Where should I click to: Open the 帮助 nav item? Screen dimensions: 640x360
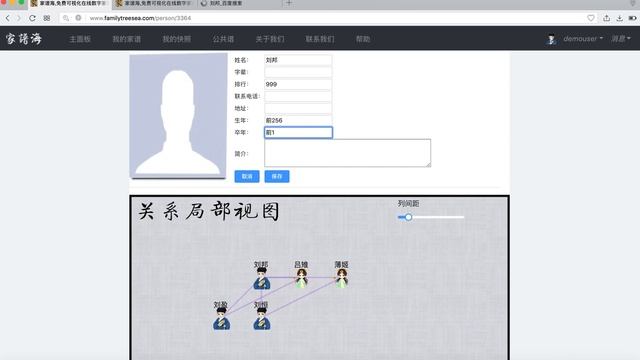click(363, 39)
